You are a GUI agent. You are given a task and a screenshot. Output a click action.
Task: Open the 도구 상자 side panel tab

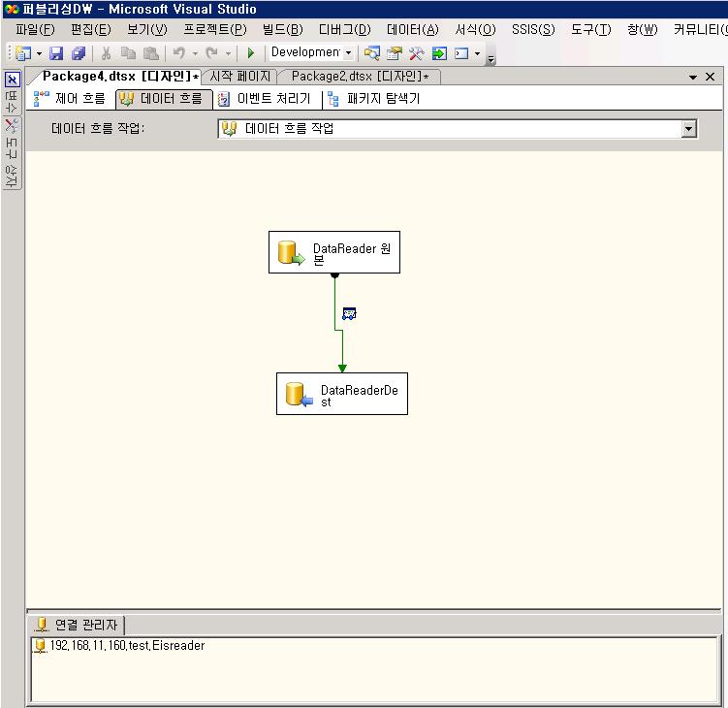point(12,153)
